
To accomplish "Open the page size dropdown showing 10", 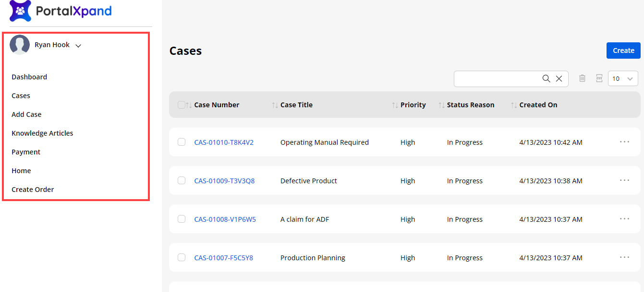I will [x=623, y=79].
